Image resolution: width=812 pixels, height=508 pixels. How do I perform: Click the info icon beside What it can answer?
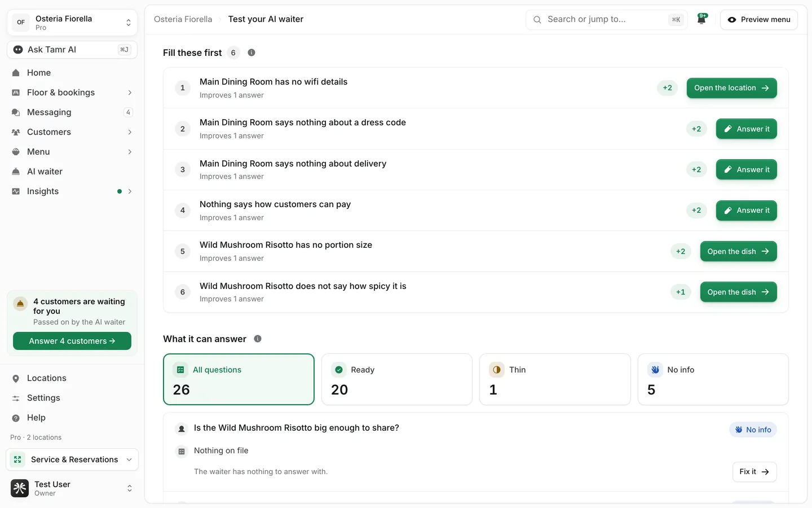(x=258, y=339)
